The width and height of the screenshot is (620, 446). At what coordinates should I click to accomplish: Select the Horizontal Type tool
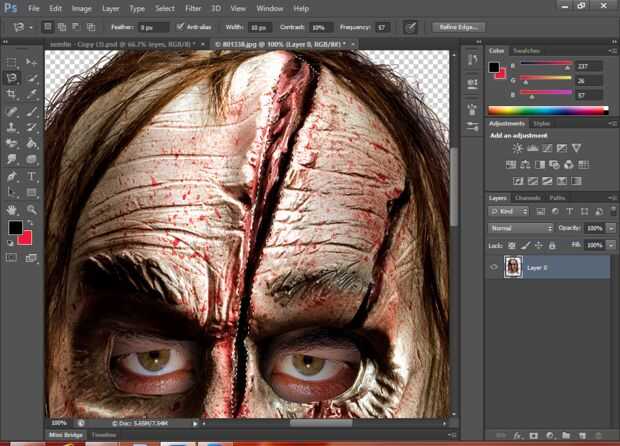point(32,176)
